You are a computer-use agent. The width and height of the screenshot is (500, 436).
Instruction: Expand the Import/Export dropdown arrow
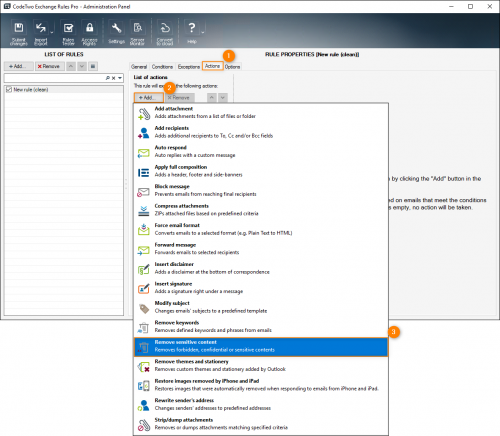(52, 32)
